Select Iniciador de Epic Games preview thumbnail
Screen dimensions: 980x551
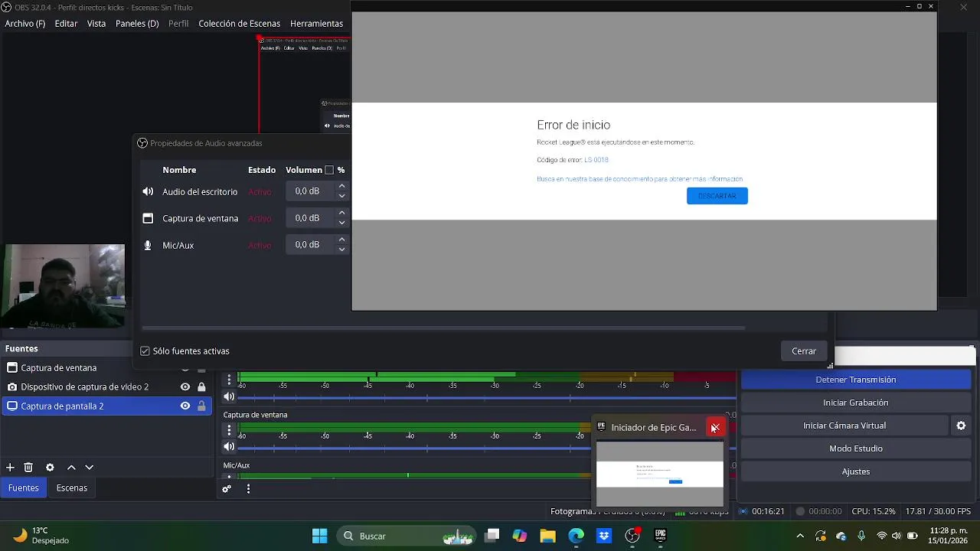660,474
